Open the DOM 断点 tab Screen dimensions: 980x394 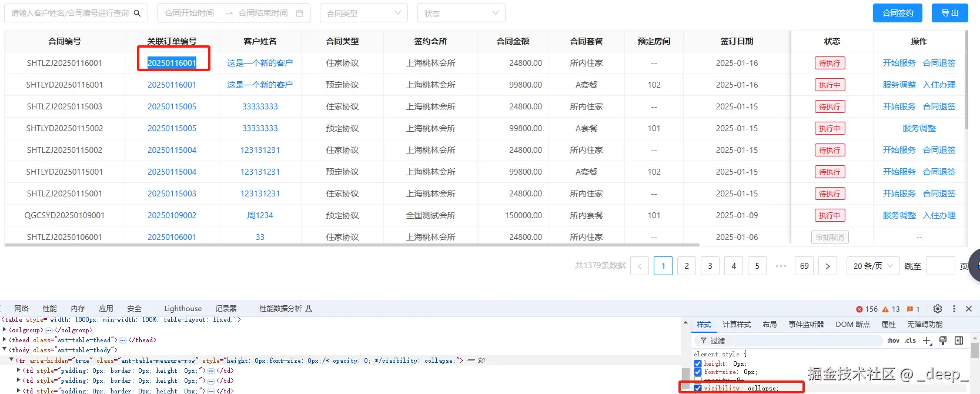[x=852, y=325]
